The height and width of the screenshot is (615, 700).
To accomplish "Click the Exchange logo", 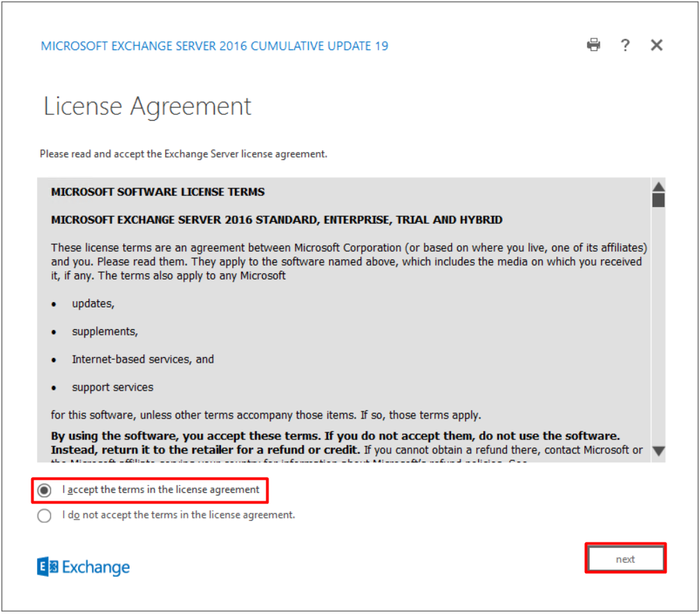I will [x=84, y=567].
